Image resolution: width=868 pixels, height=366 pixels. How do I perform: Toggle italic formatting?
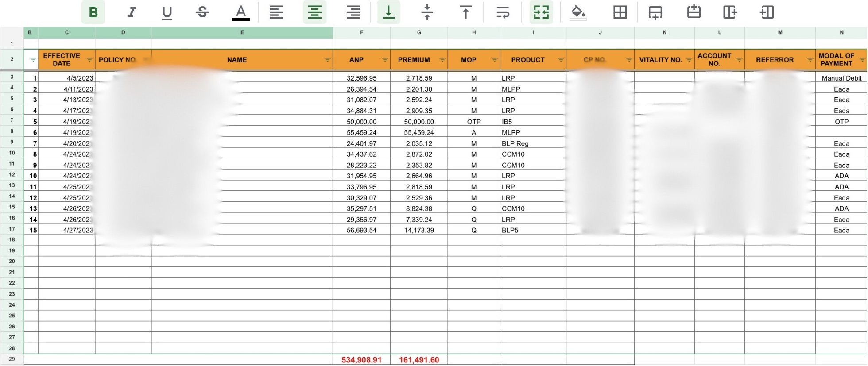tap(131, 12)
